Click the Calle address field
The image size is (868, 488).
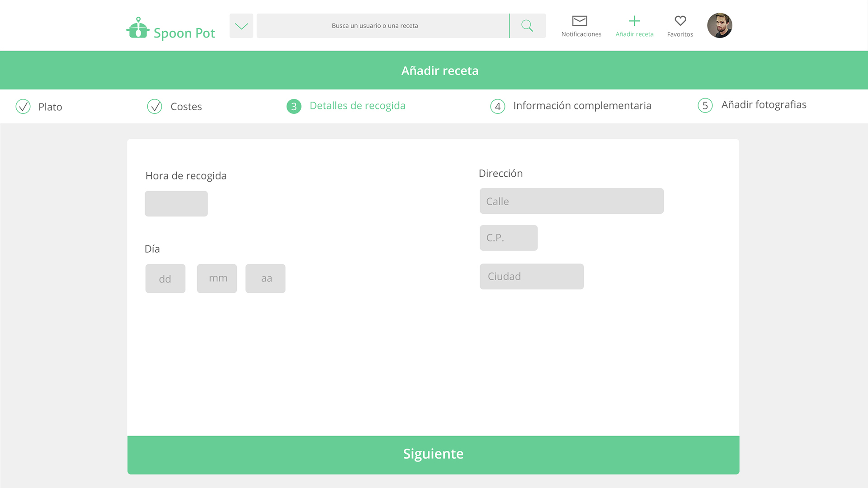(571, 201)
